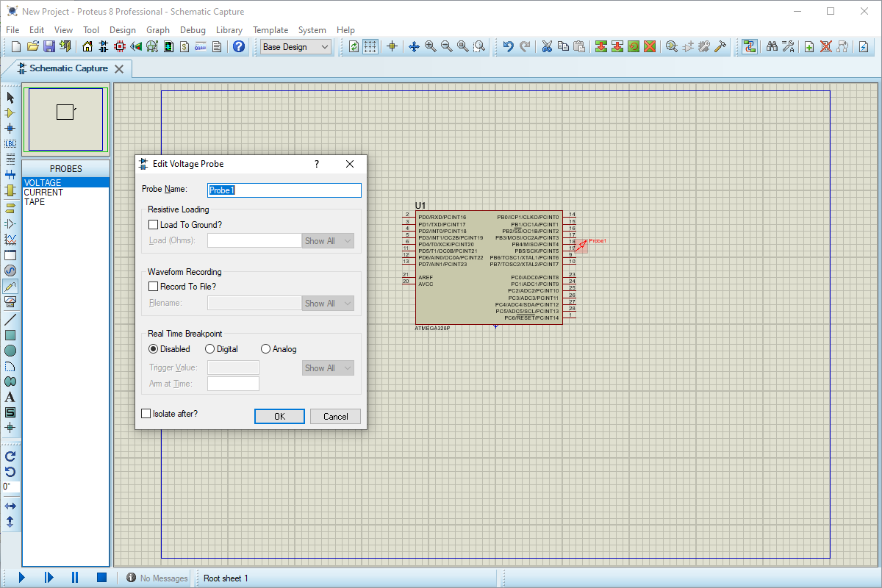Enable the Load To Ground checkbox
882x588 pixels.
[x=154, y=225]
